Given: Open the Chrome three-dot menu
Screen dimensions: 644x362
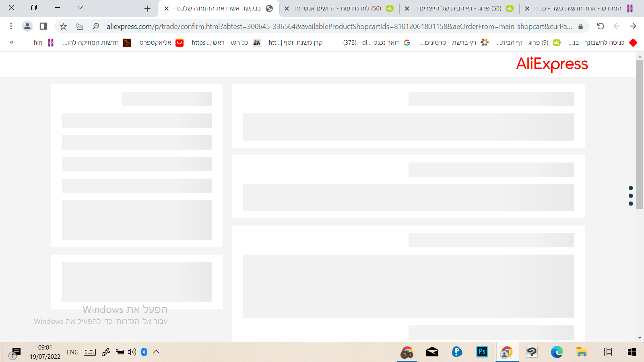Looking at the screenshot, I should 11,26.
